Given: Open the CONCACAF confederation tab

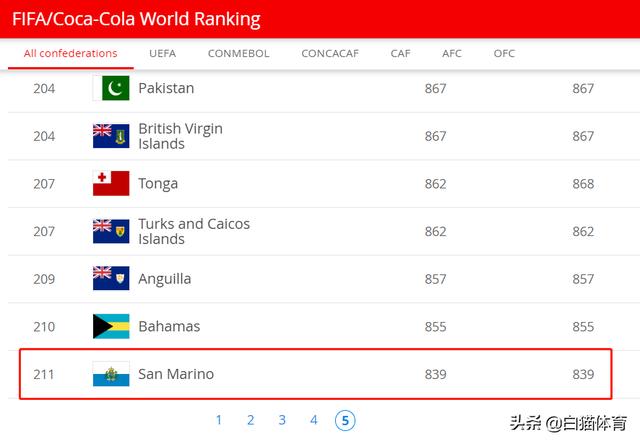Looking at the screenshot, I should point(330,53).
